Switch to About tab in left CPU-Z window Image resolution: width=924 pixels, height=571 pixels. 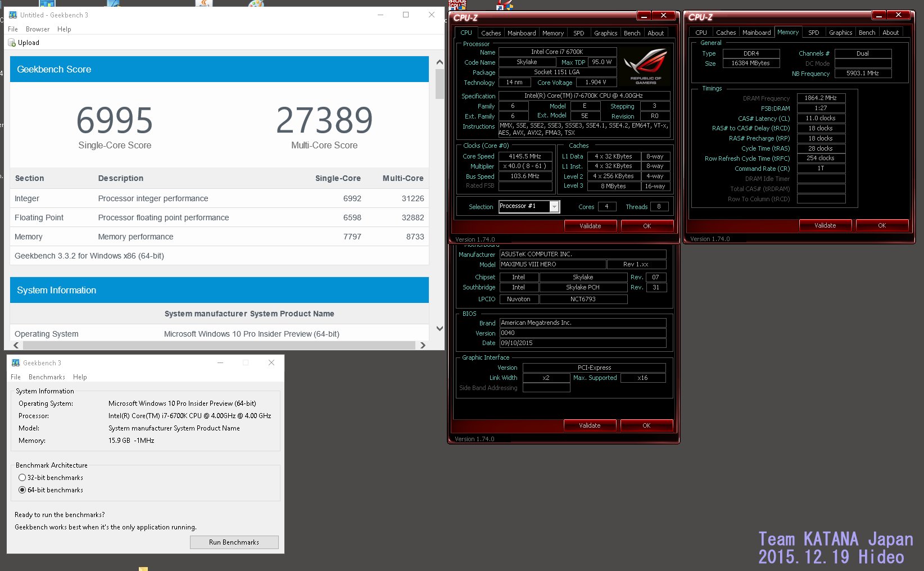(x=655, y=33)
